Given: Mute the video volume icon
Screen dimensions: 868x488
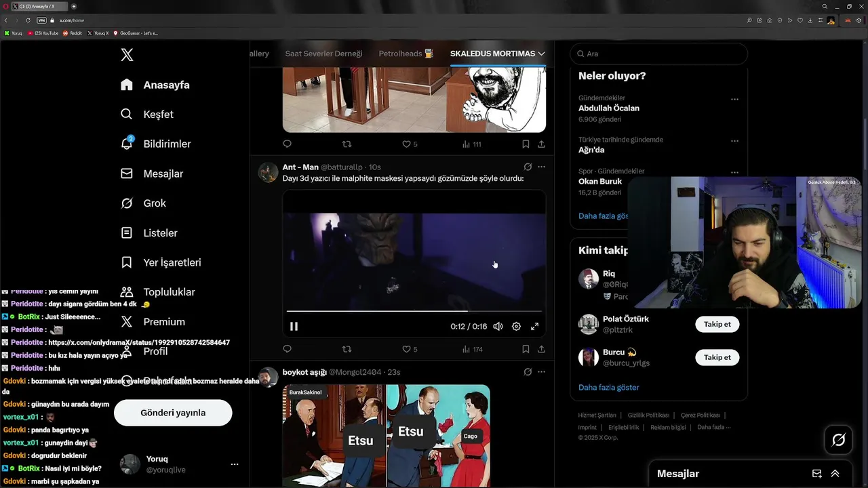Looking at the screenshot, I should point(498,326).
